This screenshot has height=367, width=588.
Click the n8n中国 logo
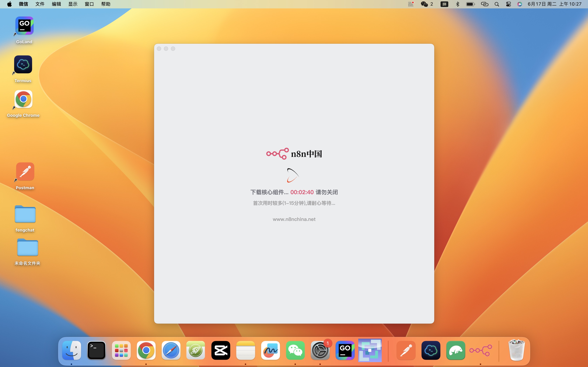pos(294,154)
